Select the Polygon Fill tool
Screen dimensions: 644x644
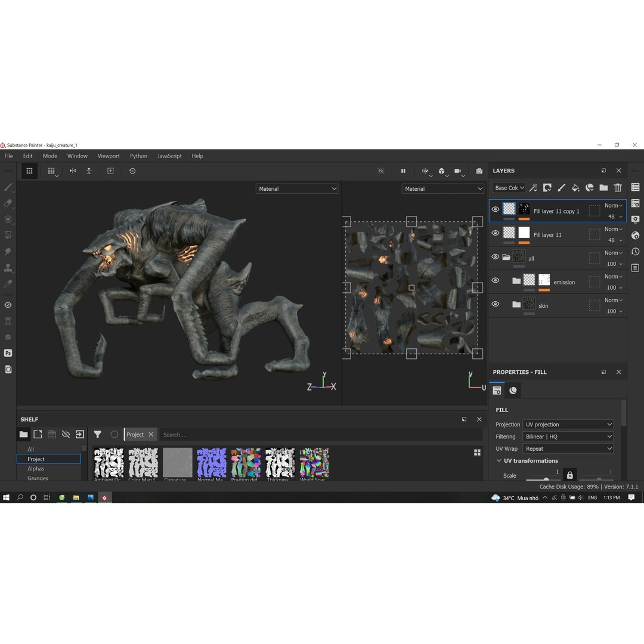(8, 236)
